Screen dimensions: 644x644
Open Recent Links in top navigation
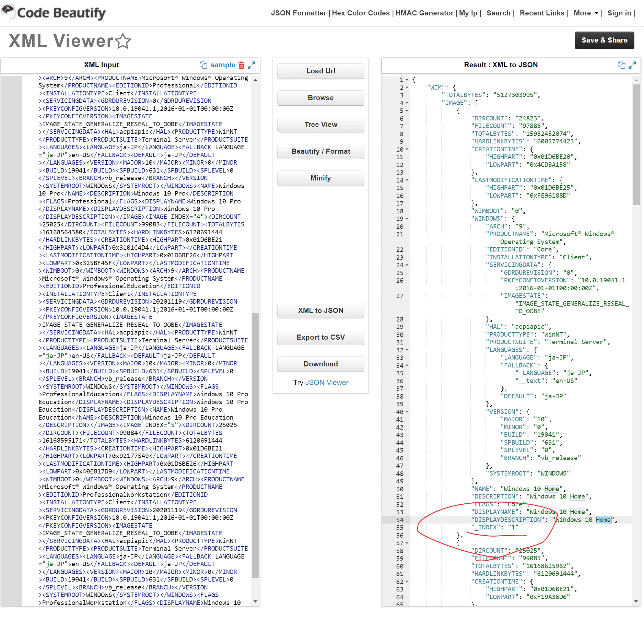point(542,13)
